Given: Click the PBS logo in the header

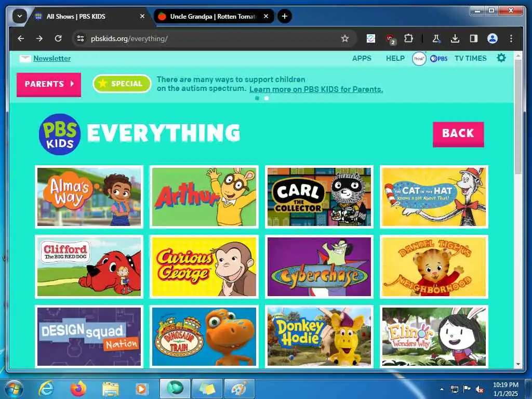Looking at the screenshot, I should click(438, 59).
